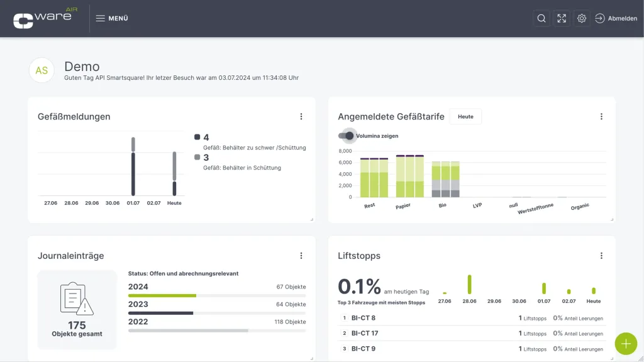Click the journal clipboard warning icon
Screen dimensions: 644x362
point(77,299)
